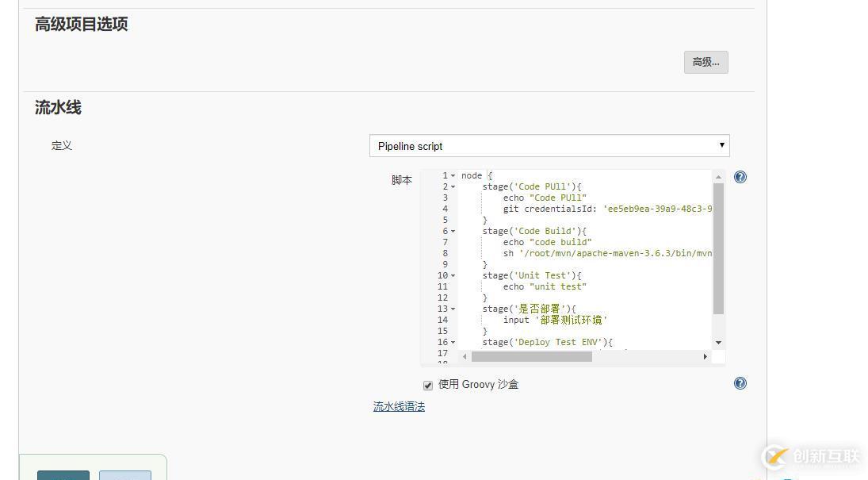Click the horizontal scrollbar left arrow

click(x=465, y=357)
